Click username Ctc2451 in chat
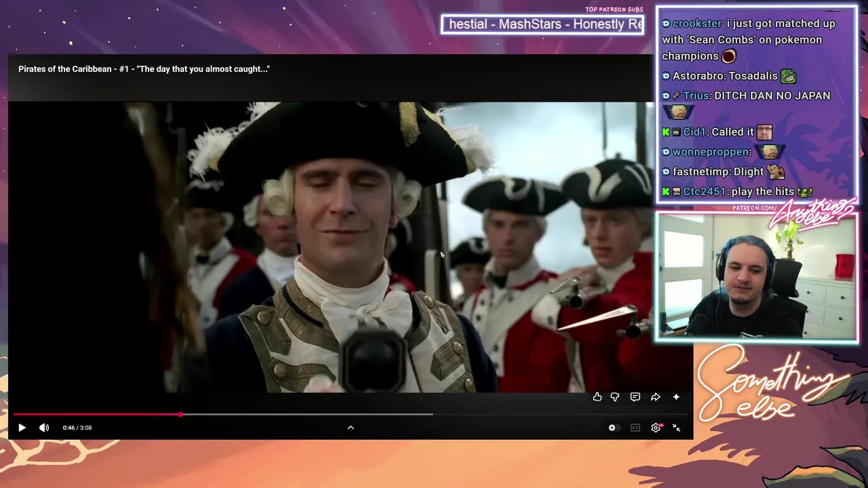Screen dimensions: 868x488 click(x=704, y=192)
